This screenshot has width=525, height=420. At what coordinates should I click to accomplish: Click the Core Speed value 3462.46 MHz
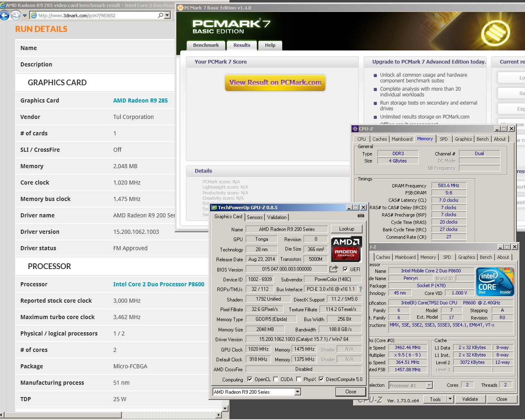(x=408, y=348)
